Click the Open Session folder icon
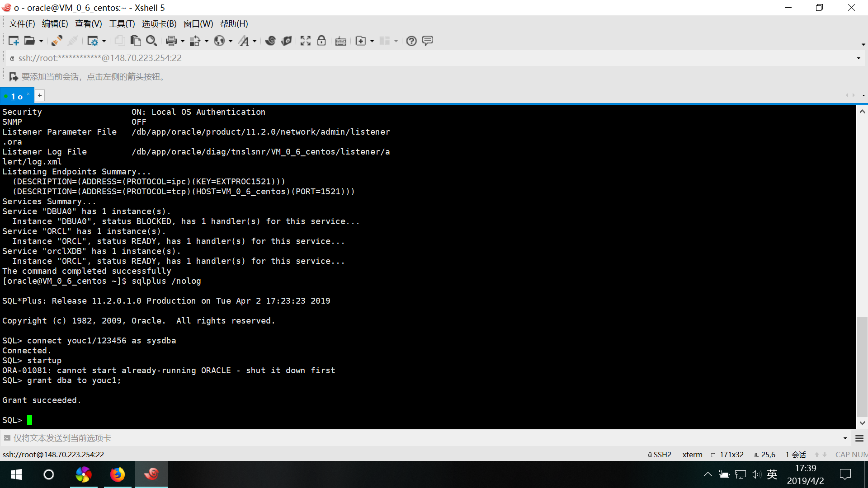868x488 pixels. tap(30, 41)
